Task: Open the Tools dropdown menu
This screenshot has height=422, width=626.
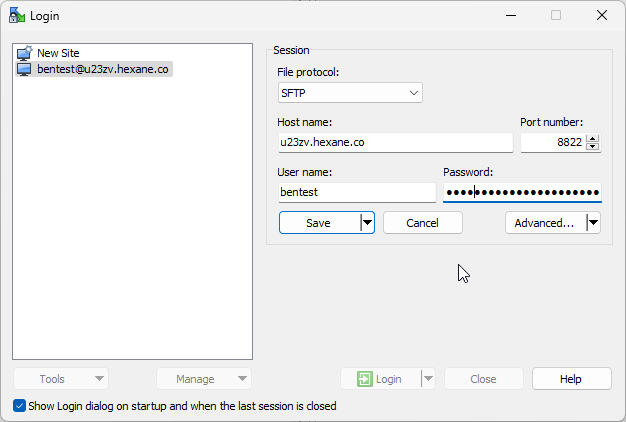Action: pyautogui.click(x=61, y=379)
